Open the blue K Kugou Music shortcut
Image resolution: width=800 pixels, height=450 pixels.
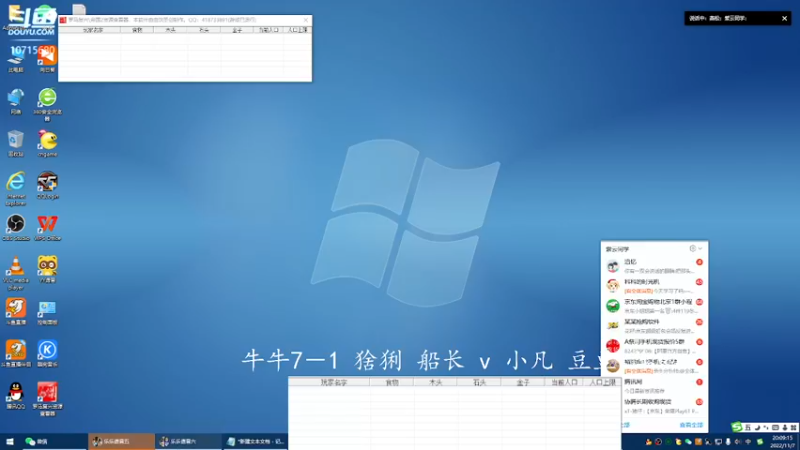pos(47,354)
